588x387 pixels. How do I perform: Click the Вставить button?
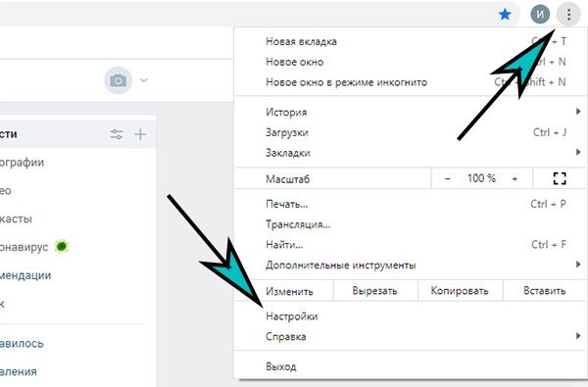pyautogui.click(x=545, y=291)
